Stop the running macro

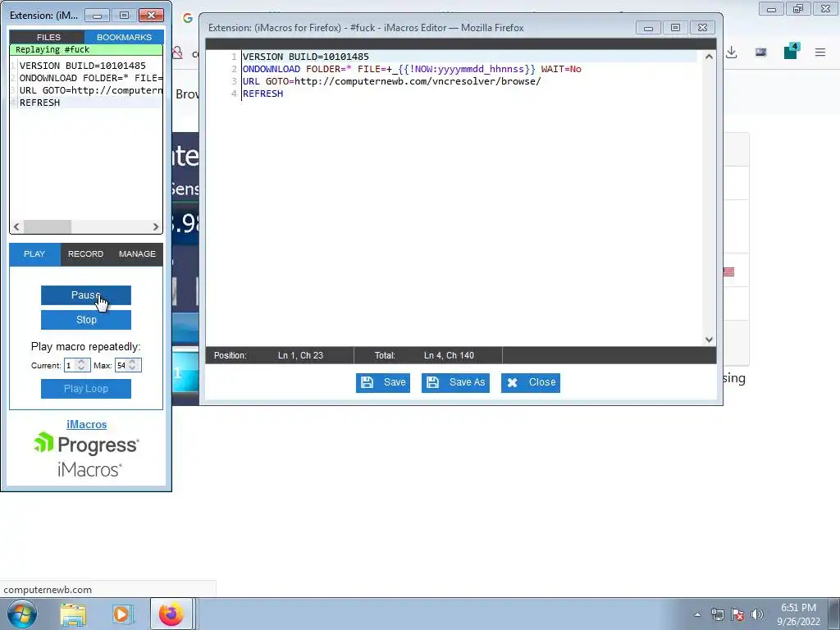[85, 320]
